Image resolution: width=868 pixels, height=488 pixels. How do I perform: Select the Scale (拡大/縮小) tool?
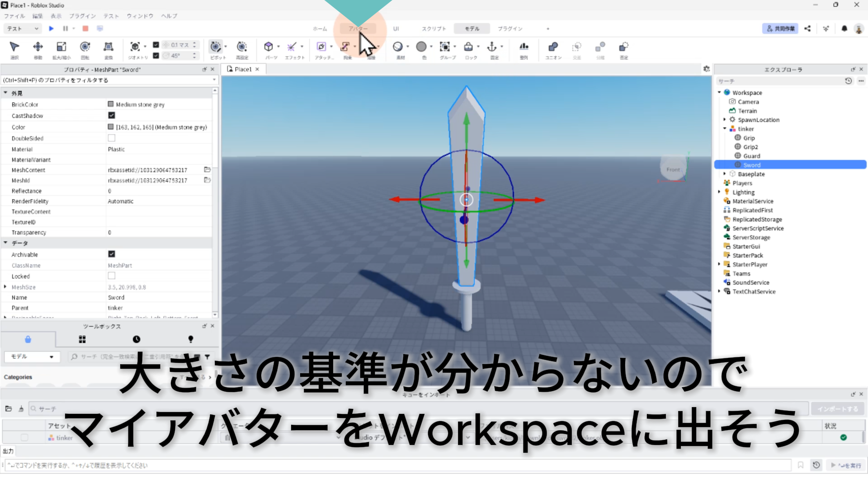(x=61, y=47)
